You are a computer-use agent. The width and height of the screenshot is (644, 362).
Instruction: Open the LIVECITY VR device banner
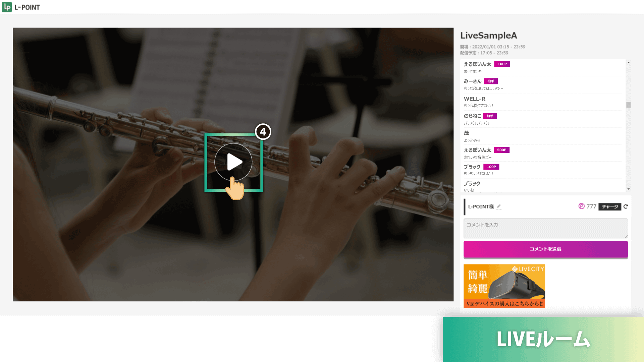click(x=504, y=286)
